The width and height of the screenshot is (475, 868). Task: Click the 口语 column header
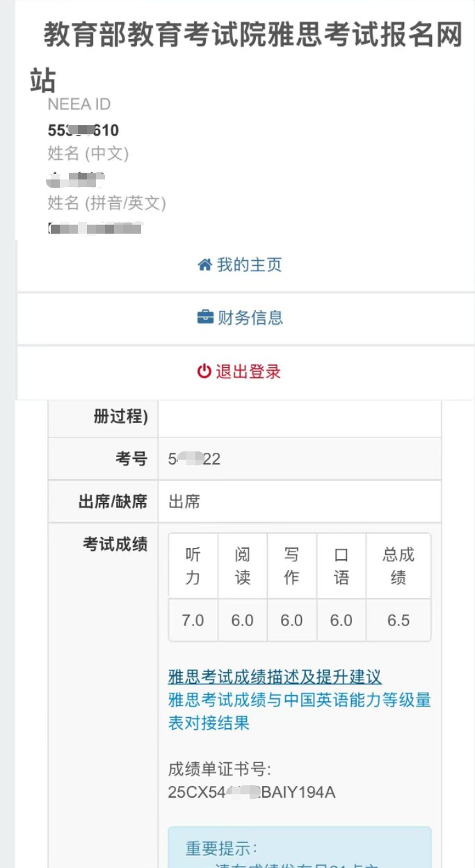pos(341,566)
